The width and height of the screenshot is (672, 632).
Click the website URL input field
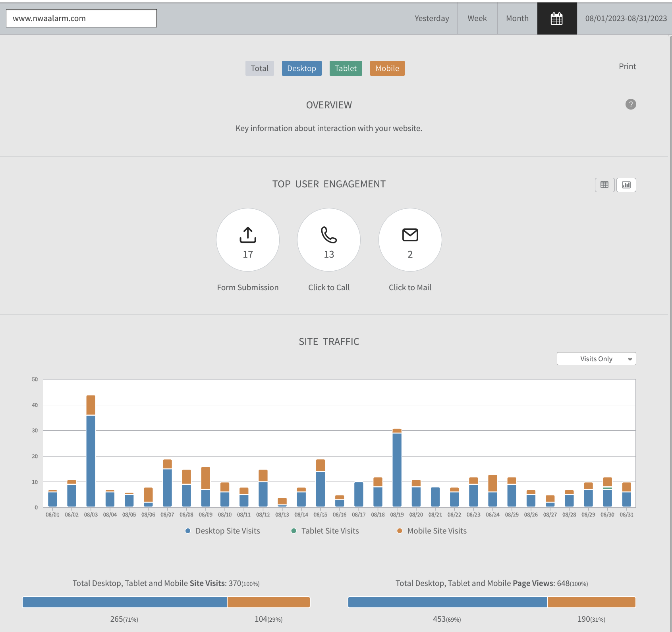coord(81,18)
